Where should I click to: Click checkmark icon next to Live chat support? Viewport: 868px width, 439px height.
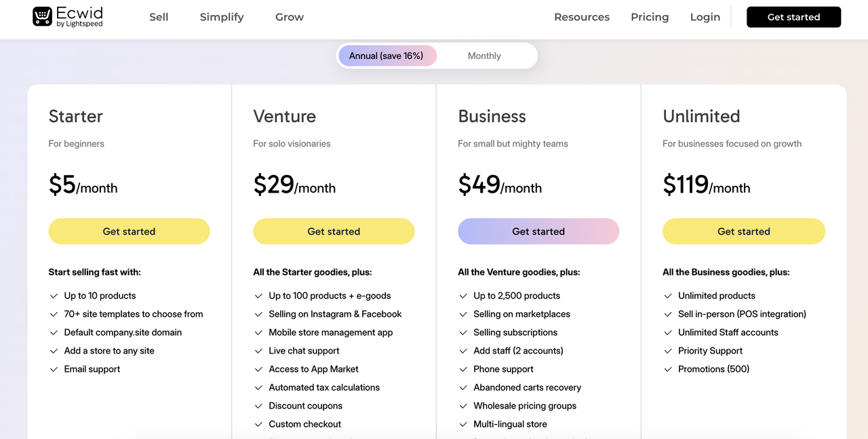coord(258,351)
